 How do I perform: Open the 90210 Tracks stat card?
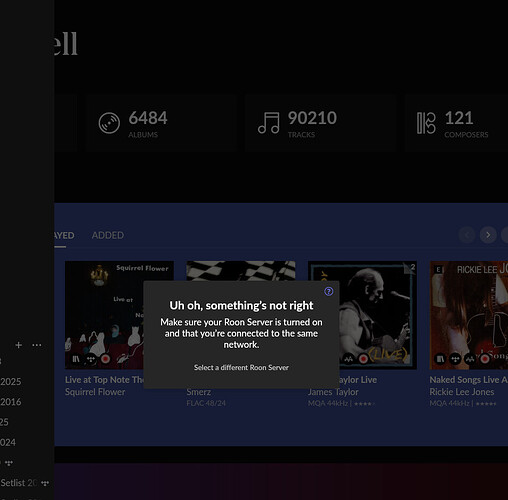(x=320, y=123)
